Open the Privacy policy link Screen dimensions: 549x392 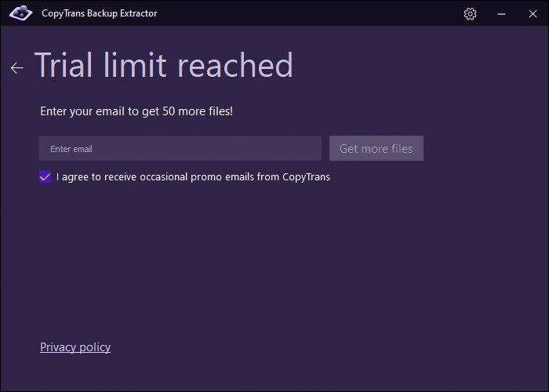click(75, 347)
